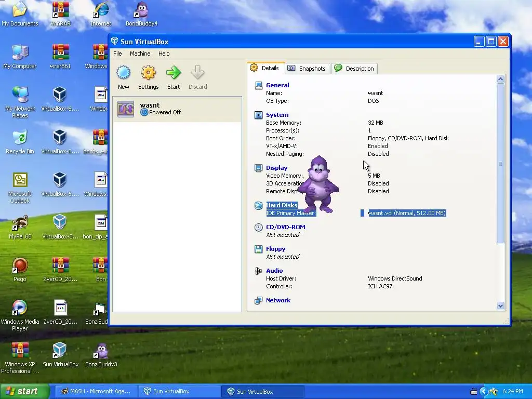Click the '32 MB' base memory value
Viewport: 532px width, 399px height.
pyautogui.click(x=375, y=123)
